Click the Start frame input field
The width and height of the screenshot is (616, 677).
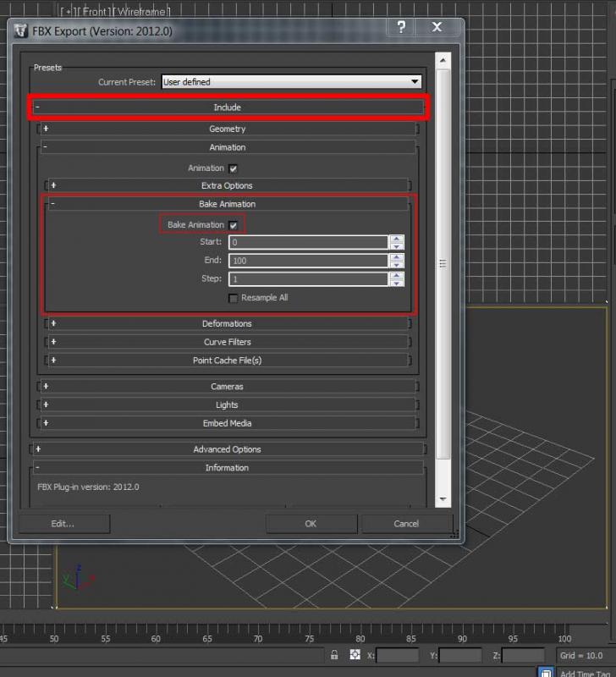click(x=308, y=242)
